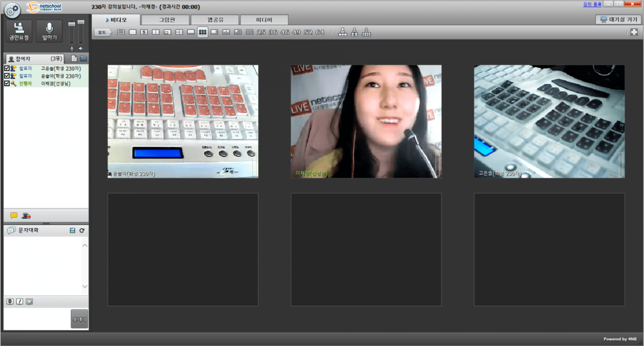Save the chat with the floppy disk icon
The width and height of the screenshot is (644, 346).
tap(72, 230)
